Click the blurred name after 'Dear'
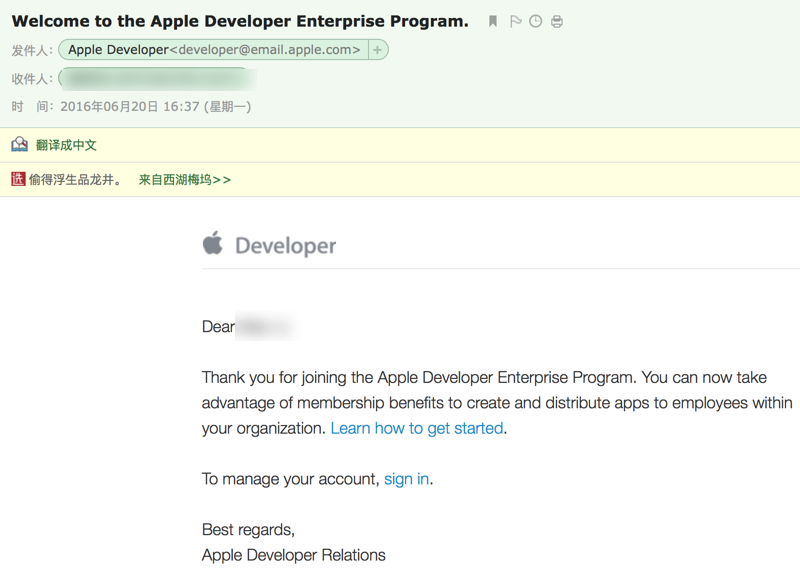800x576 pixels. click(x=264, y=327)
